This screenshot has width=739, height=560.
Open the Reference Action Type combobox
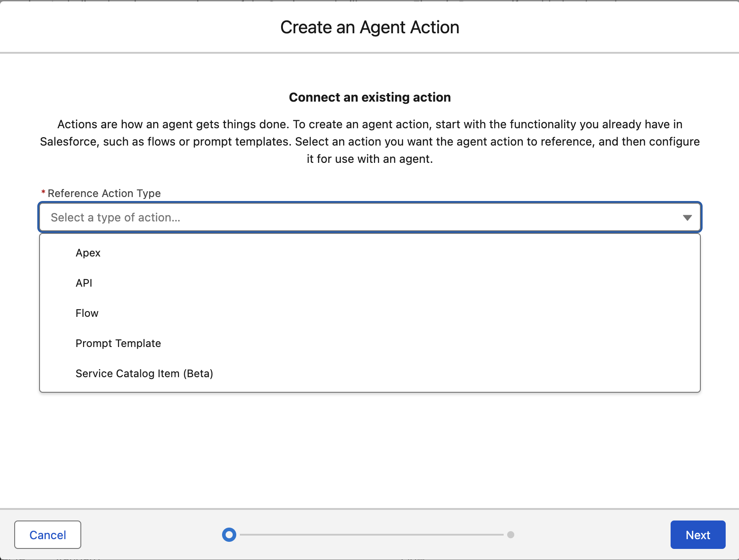tap(369, 217)
